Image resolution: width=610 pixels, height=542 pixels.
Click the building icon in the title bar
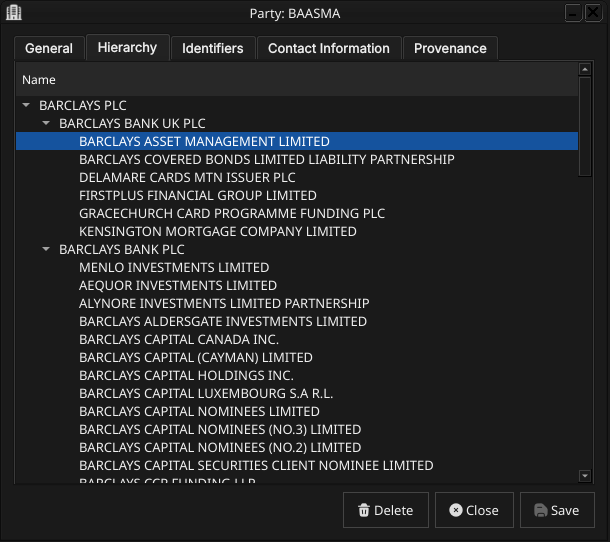14,12
